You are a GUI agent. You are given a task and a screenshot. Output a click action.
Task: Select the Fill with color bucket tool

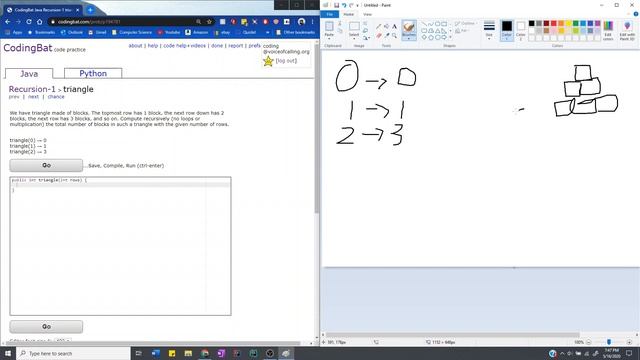pos(387,26)
